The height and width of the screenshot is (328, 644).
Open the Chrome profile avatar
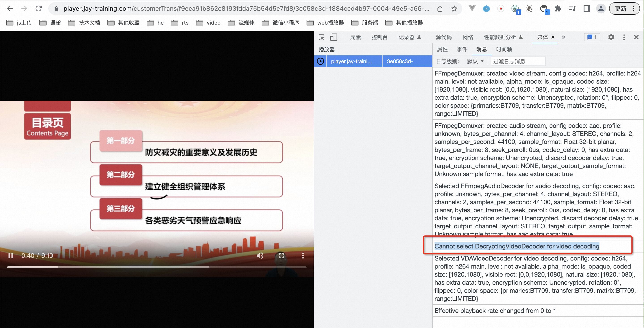601,9
